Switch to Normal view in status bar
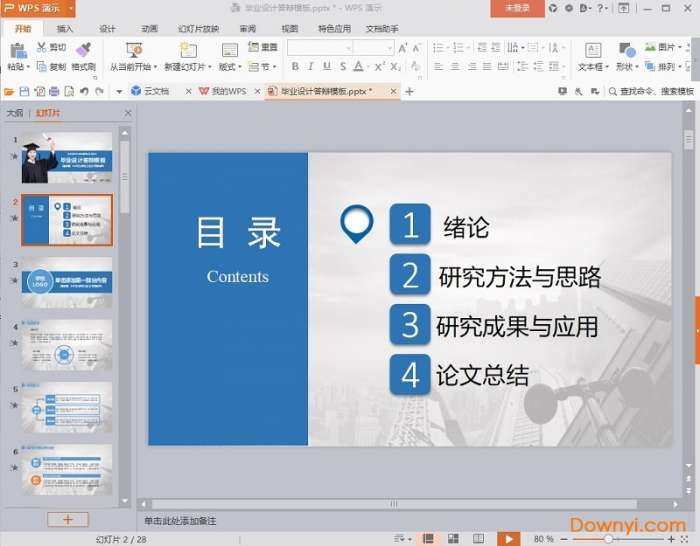The width and height of the screenshot is (700, 546). (x=428, y=539)
